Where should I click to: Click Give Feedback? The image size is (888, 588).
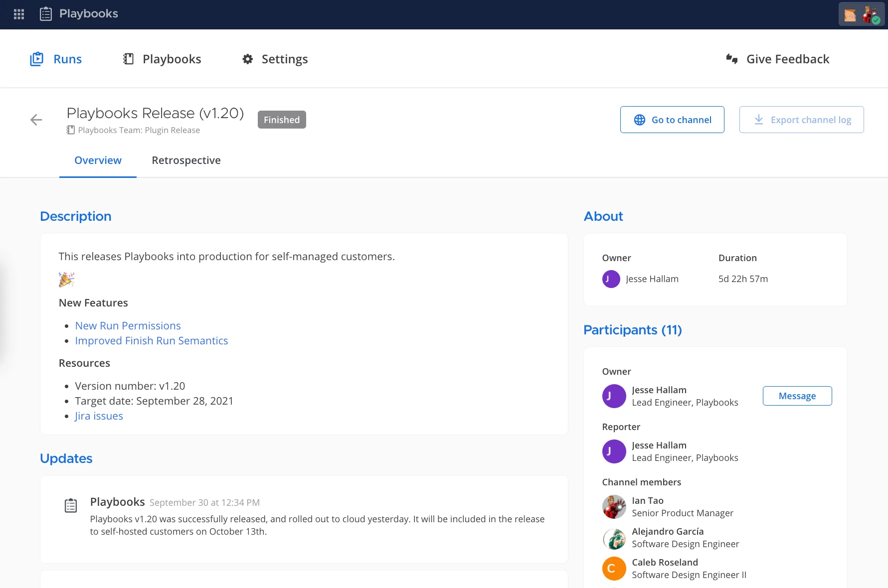click(x=778, y=59)
